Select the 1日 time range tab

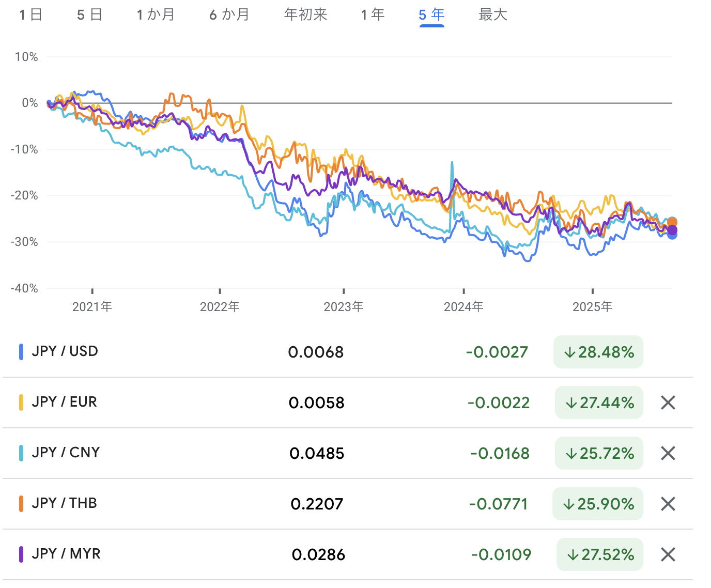(30, 15)
